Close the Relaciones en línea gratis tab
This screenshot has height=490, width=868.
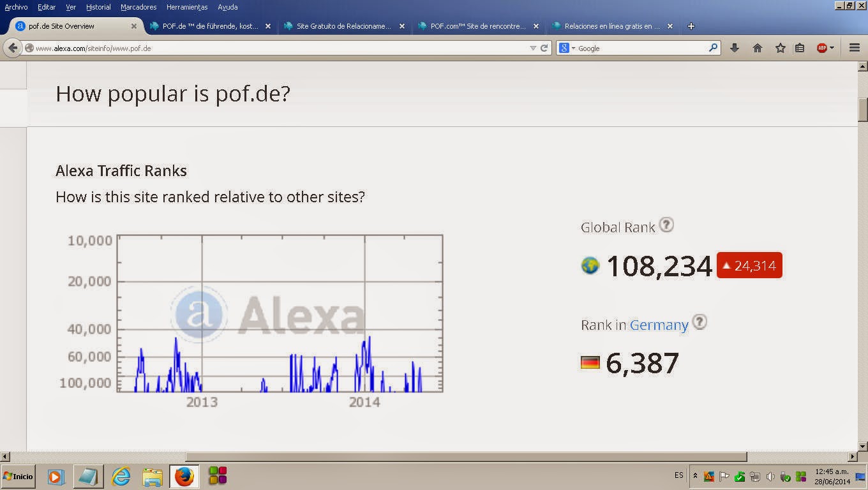point(670,26)
